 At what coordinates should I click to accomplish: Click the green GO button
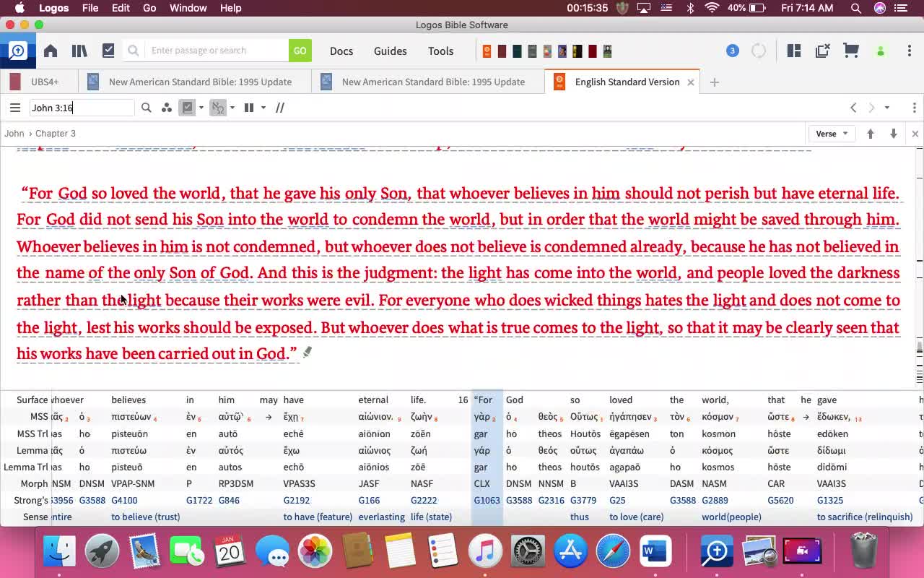click(300, 51)
